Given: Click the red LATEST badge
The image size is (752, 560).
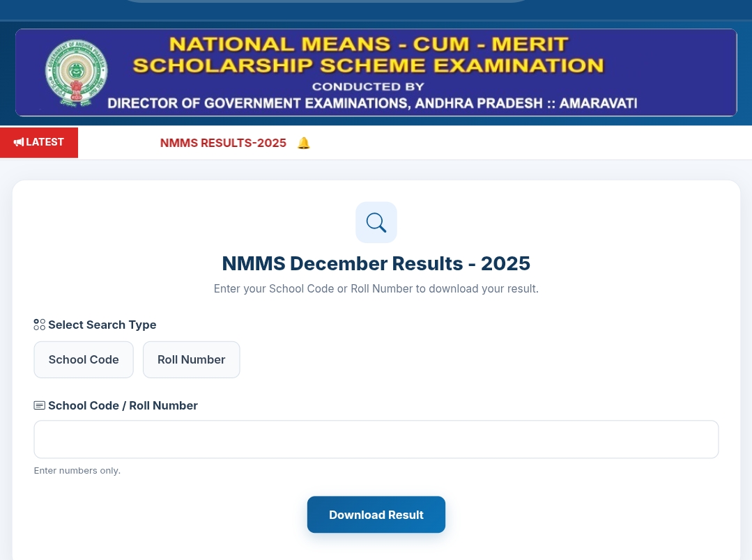Looking at the screenshot, I should click(x=39, y=142).
